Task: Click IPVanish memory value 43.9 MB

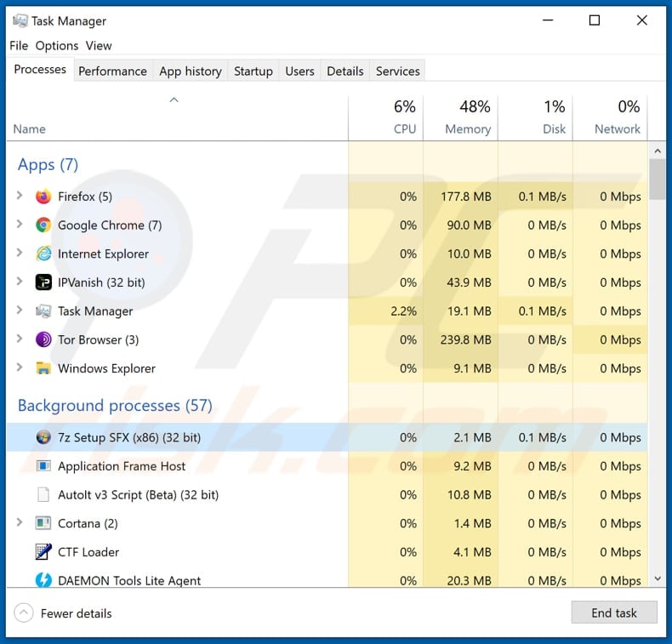Action: tap(469, 282)
